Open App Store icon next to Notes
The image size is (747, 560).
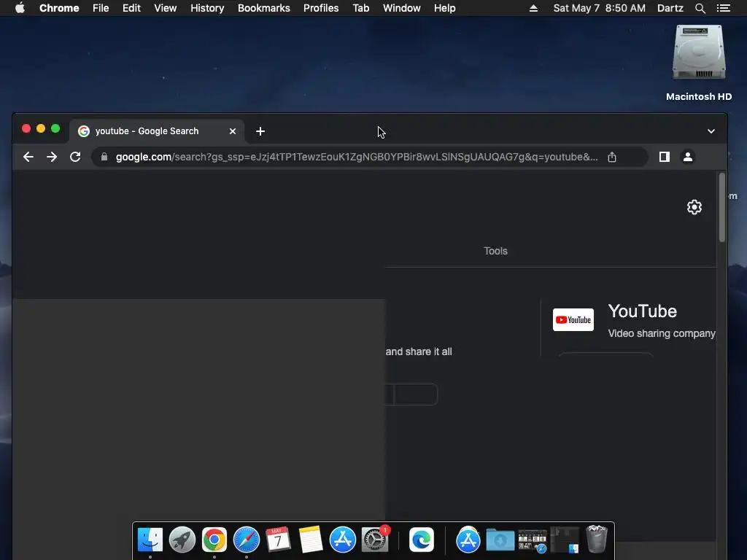point(343,540)
